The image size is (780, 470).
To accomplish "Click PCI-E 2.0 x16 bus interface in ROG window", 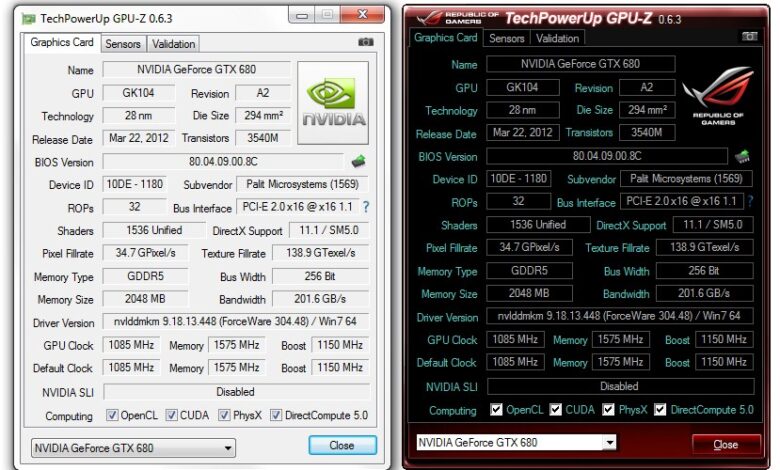I will click(682, 201).
